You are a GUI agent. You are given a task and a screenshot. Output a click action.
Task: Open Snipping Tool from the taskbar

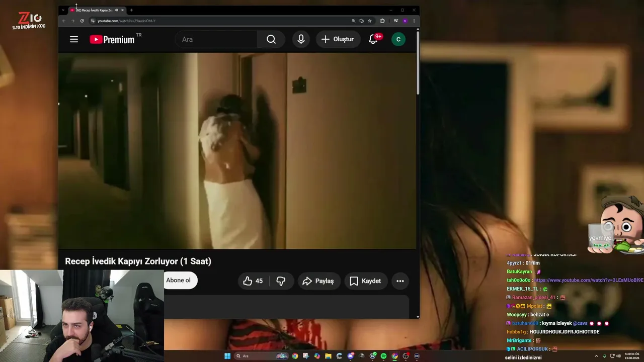[x=306, y=356]
